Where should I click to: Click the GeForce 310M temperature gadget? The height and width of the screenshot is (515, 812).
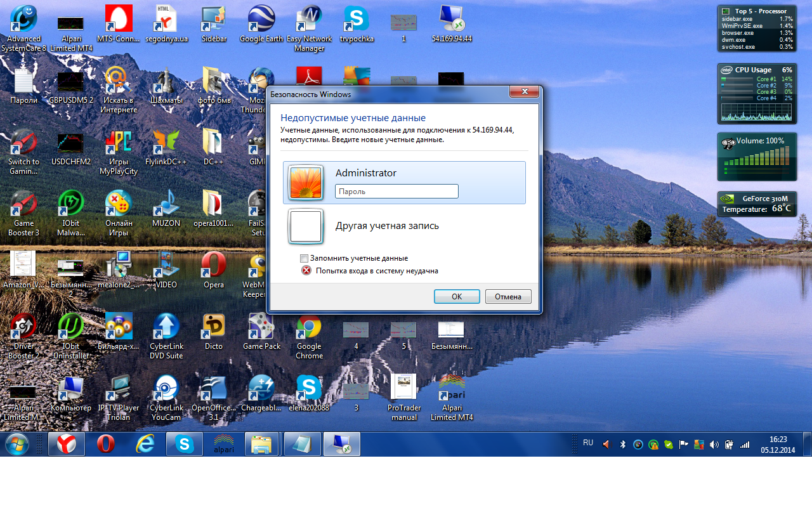[x=757, y=204]
